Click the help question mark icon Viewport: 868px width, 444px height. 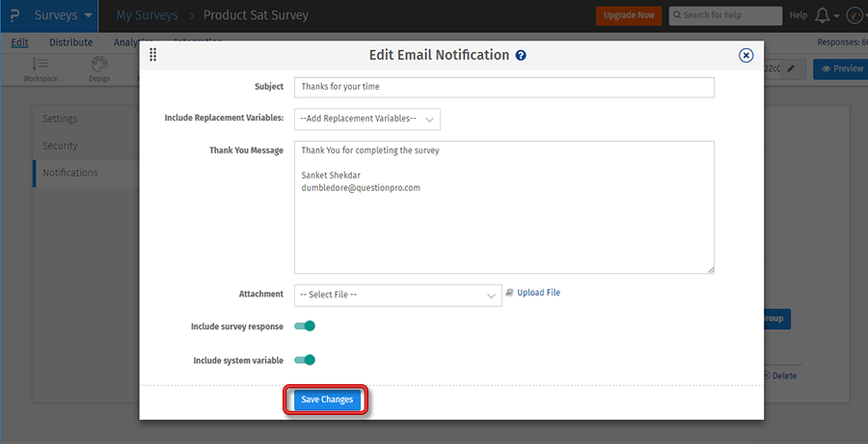521,56
